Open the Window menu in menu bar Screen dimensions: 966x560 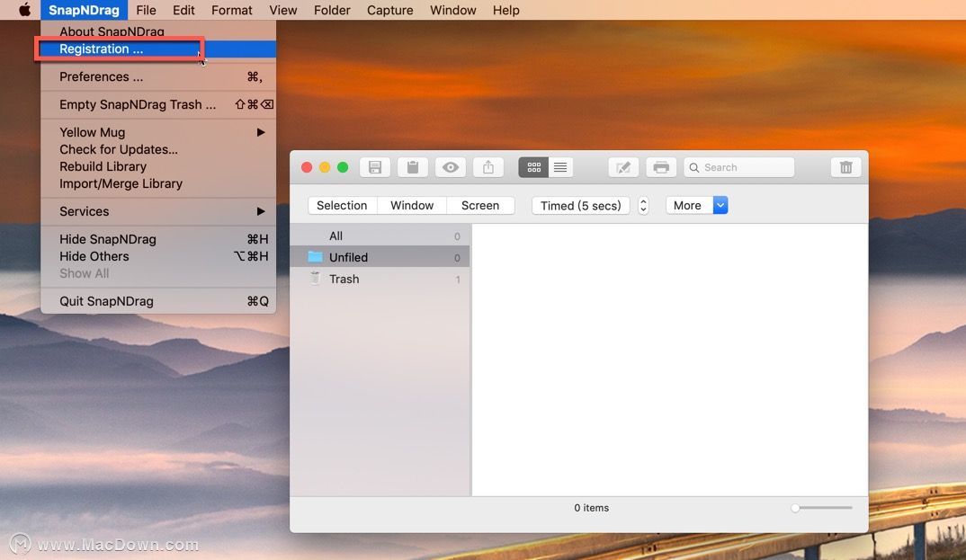452,10
